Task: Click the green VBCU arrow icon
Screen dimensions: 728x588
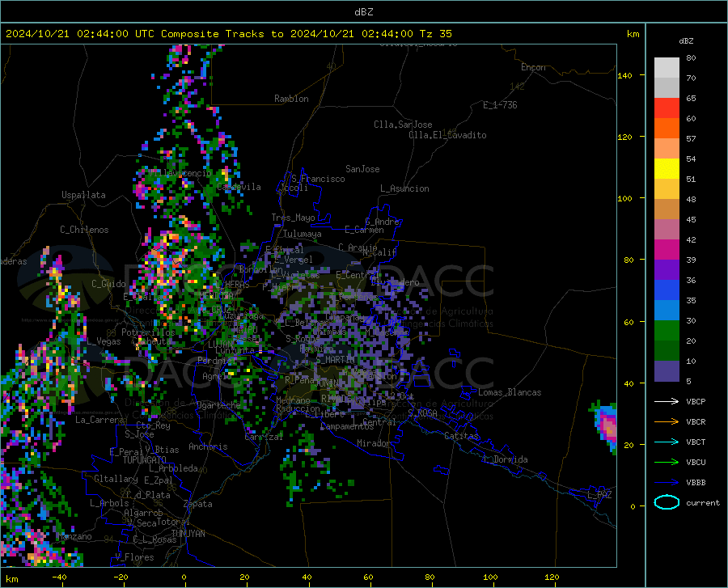Action: pos(667,462)
